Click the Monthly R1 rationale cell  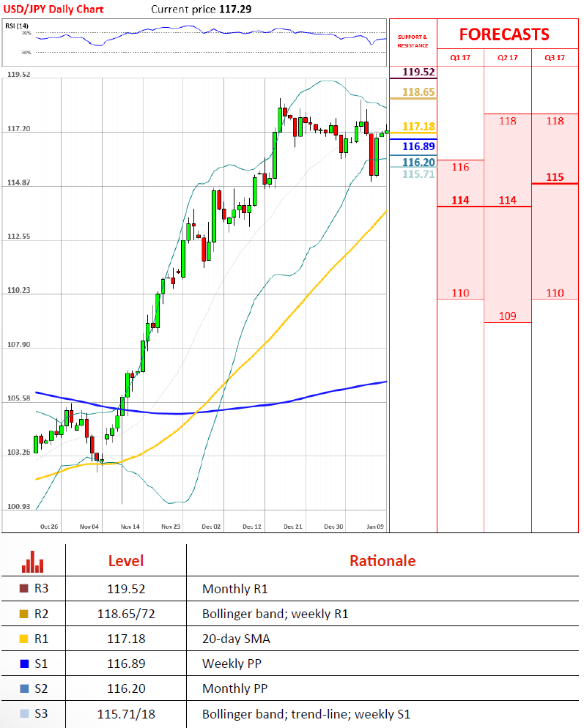235,589
